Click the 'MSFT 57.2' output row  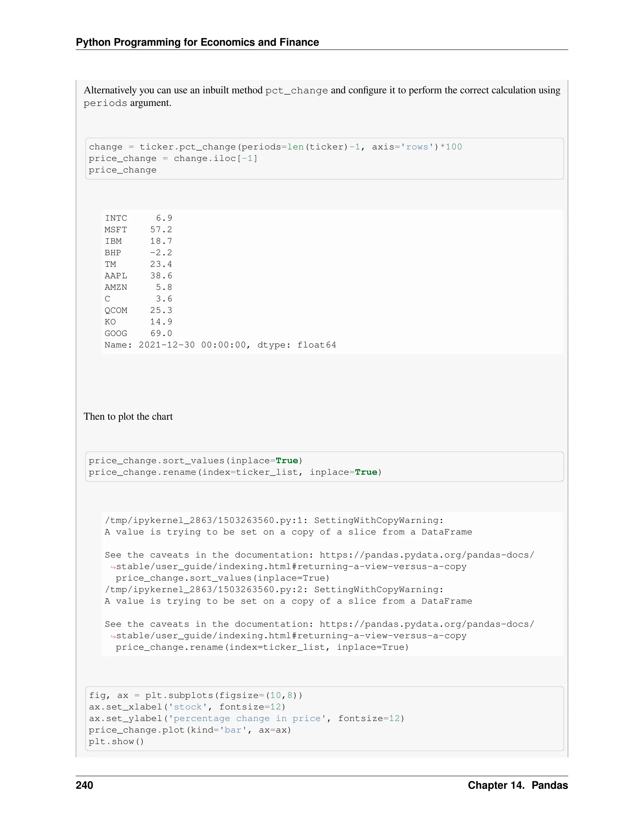pyautogui.click(x=138, y=229)
